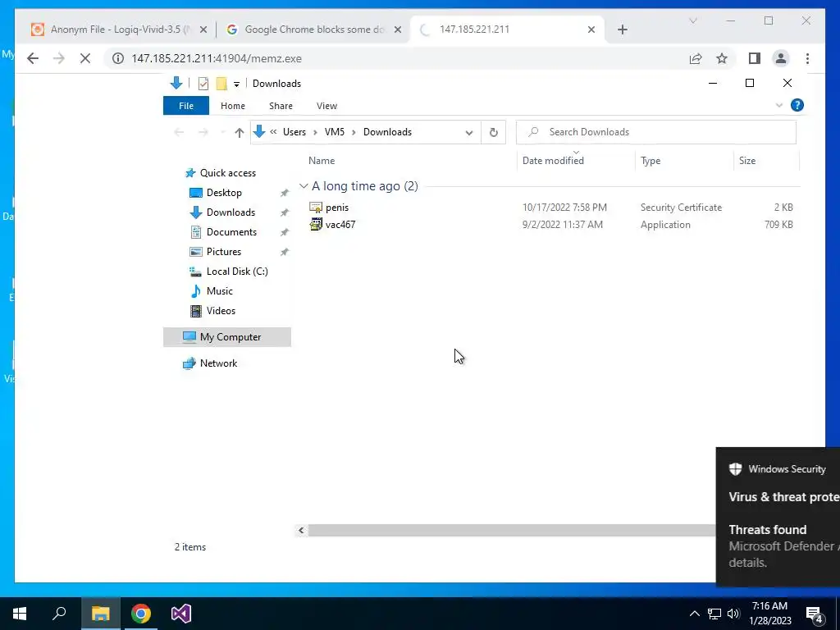Open Music in the navigation pane
This screenshot has width=840, height=630.
tap(219, 291)
